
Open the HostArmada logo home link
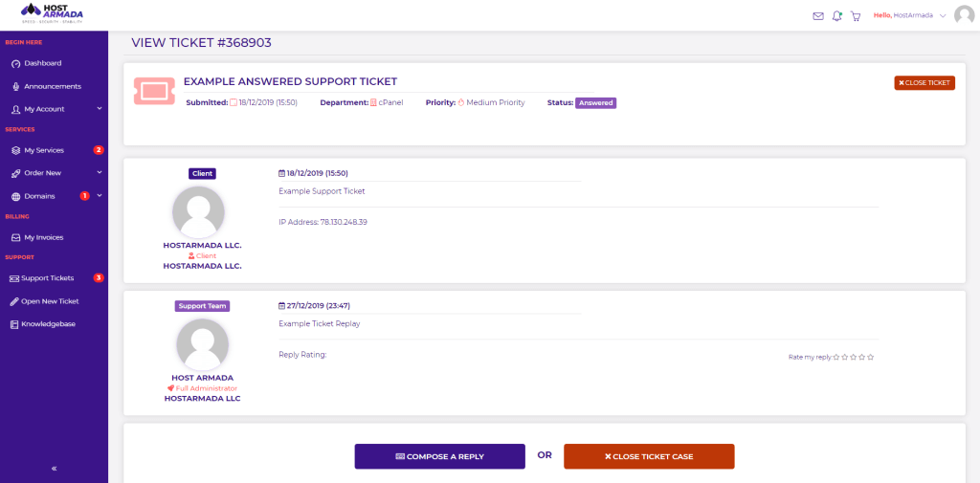point(52,13)
